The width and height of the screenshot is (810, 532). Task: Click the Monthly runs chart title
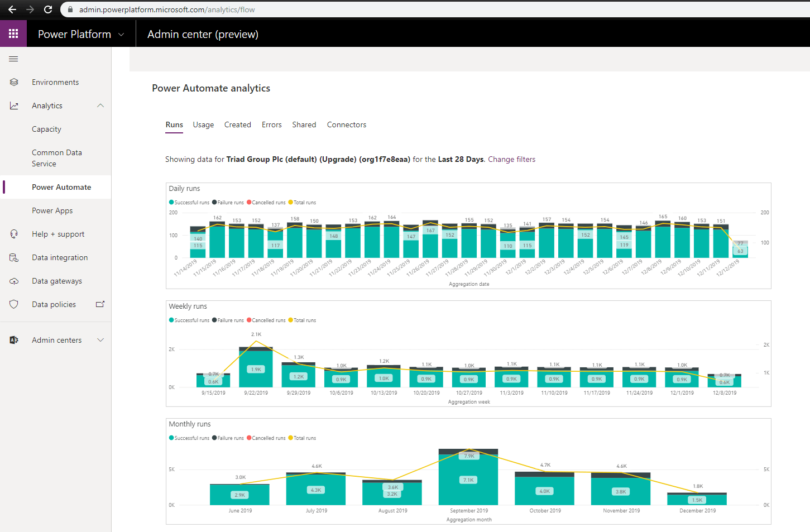[190, 424]
